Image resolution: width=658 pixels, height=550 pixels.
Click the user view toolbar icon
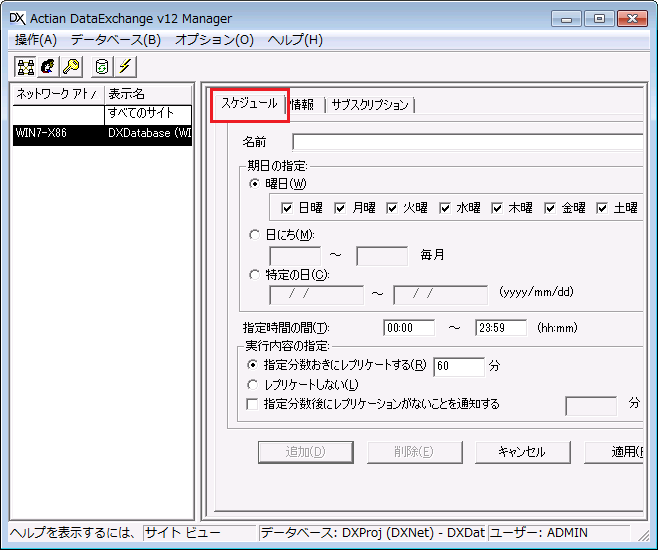[47, 67]
